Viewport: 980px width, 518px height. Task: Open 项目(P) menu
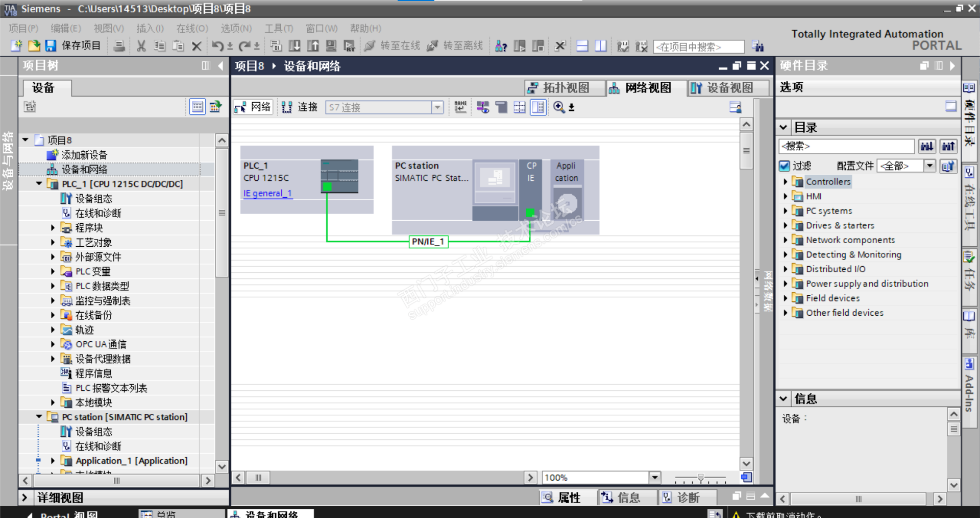pos(23,29)
